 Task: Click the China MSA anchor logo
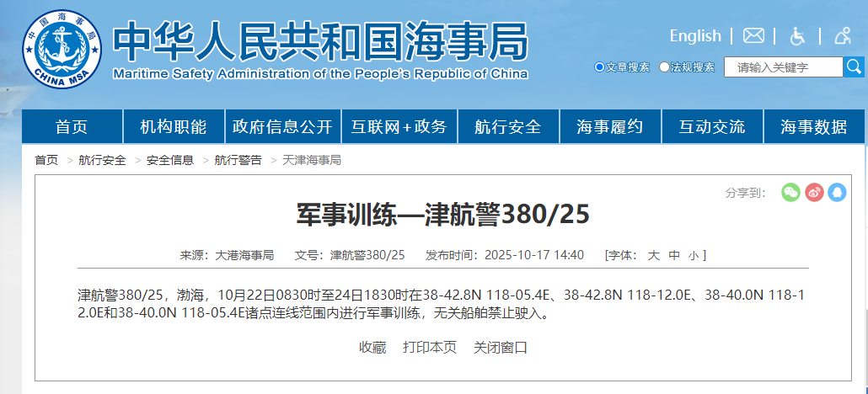[x=62, y=49]
